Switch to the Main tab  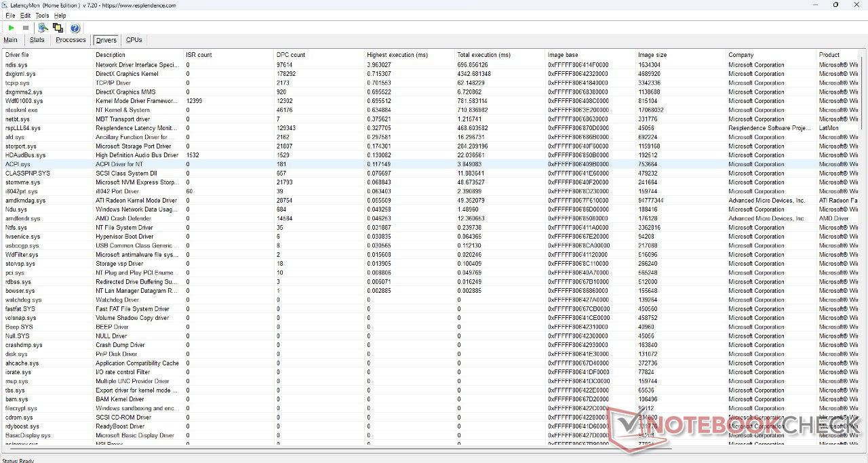[x=10, y=40]
